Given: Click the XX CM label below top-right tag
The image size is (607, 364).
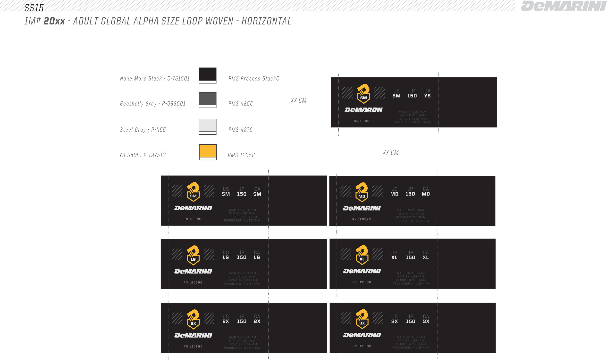Looking at the screenshot, I should [390, 153].
